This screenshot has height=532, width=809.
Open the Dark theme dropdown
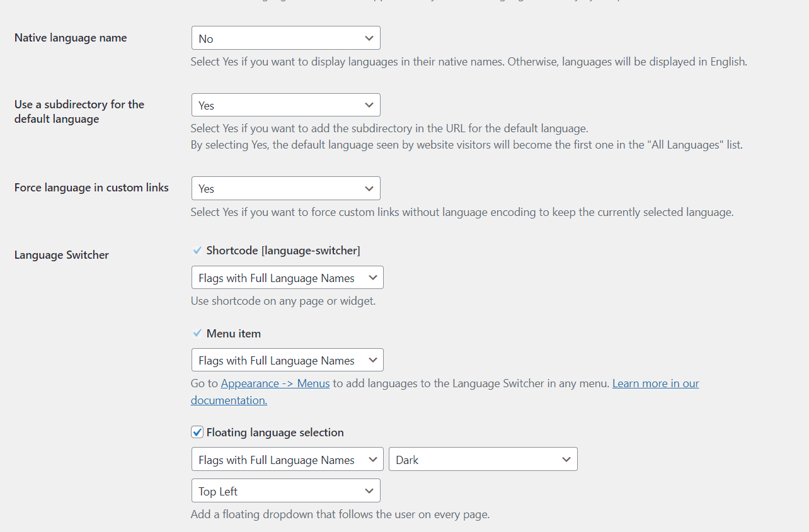[x=483, y=460]
